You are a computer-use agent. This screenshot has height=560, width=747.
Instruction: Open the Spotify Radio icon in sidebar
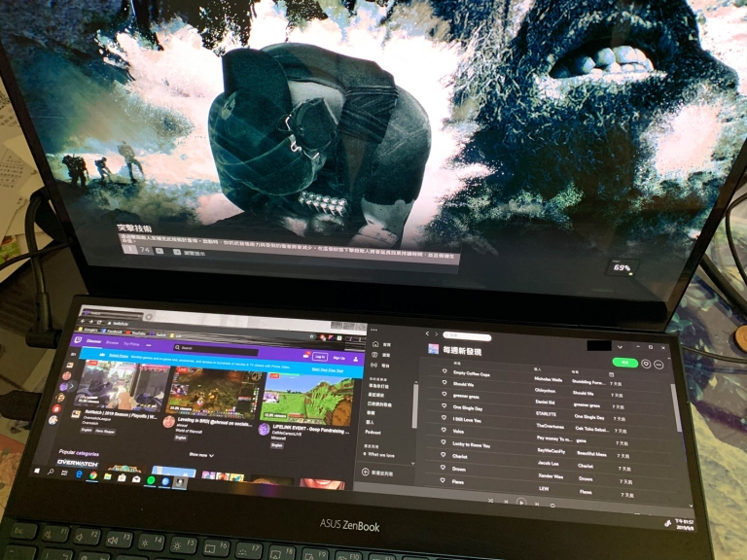(x=374, y=365)
